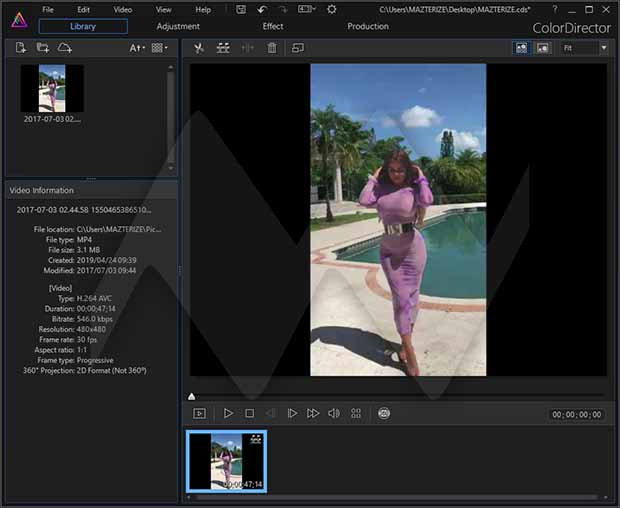Image resolution: width=620 pixels, height=508 pixels.
Task: Click the library scrollbar down arrow
Action: click(x=170, y=168)
